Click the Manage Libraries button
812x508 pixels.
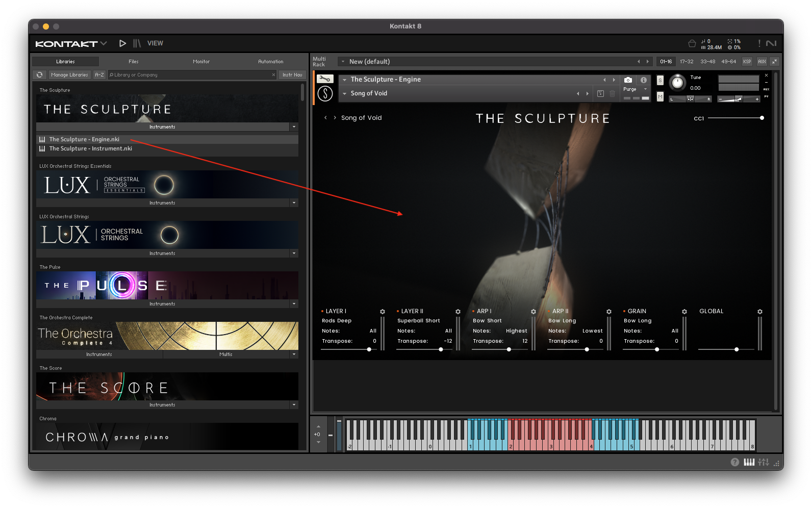pyautogui.click(x=69, y=75)
